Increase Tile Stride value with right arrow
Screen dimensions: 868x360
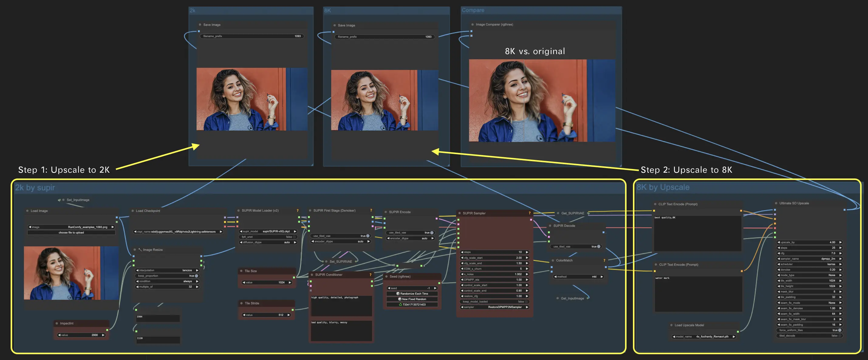tap(289, 315)
